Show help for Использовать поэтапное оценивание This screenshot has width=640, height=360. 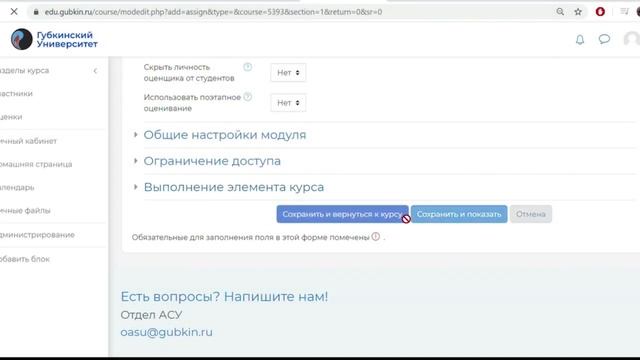coord(247,97)
